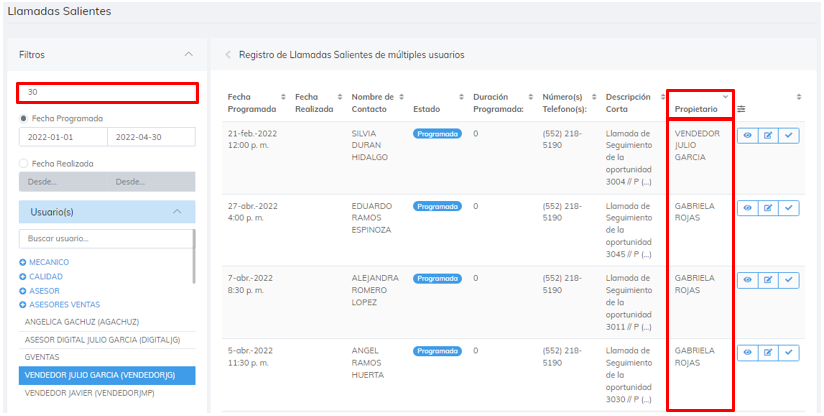
Task: Mark Alejandra Romero Lopez call as completed
Action: click(788, 280)
